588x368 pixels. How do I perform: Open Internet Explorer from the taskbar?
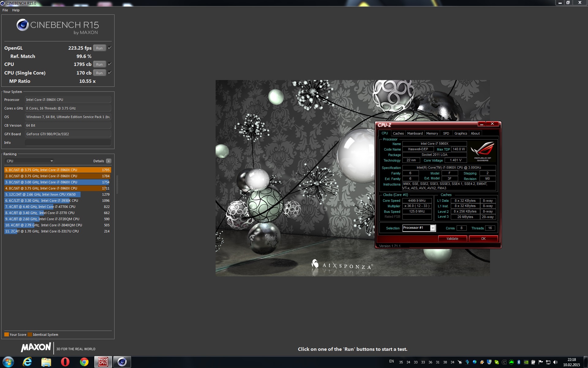[x=27, y=362]
